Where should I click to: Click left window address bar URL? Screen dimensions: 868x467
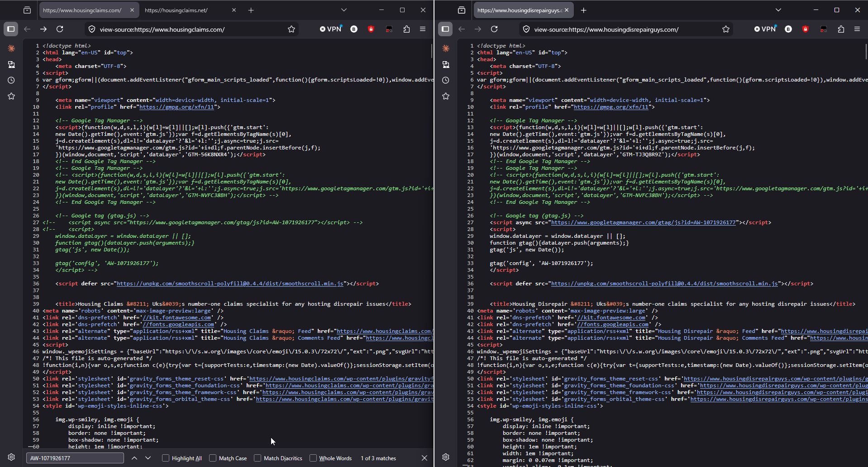[x=162, y=29]
